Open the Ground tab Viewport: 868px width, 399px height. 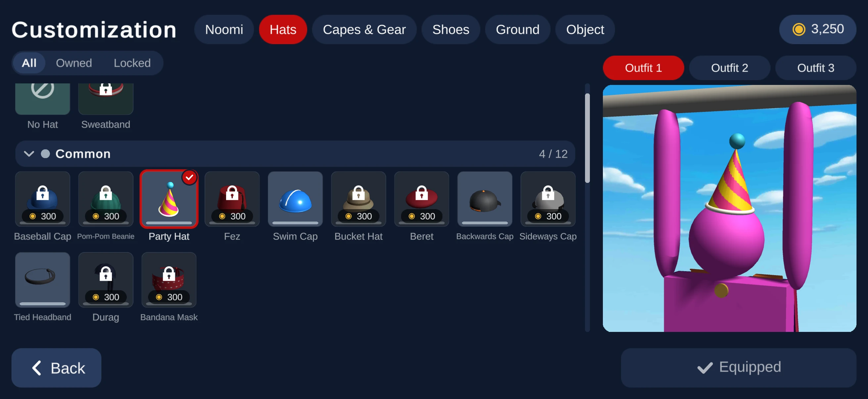click(517, 29)
